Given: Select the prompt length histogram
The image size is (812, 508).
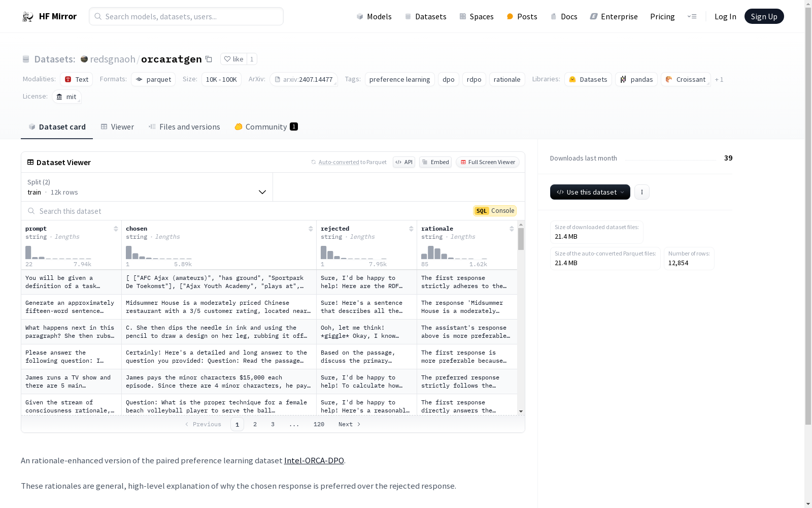Looking at the screenshot, I should (58, 253).
